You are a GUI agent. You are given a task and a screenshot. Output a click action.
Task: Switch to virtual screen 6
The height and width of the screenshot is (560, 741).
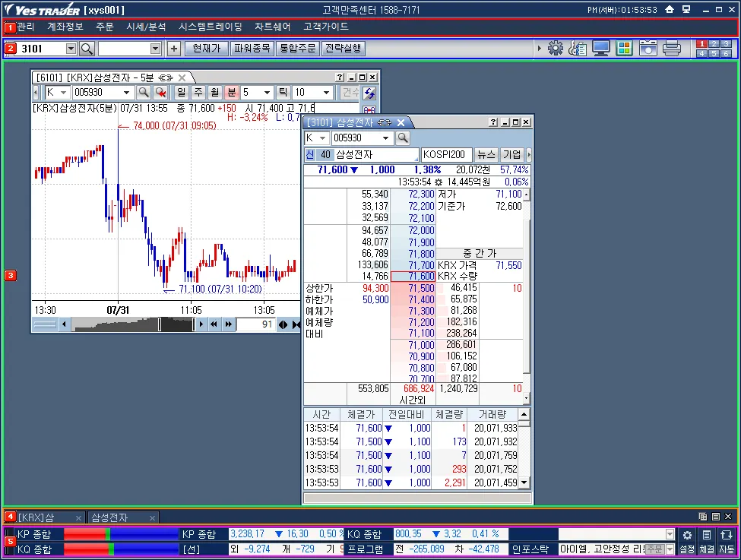pos(727,53)
